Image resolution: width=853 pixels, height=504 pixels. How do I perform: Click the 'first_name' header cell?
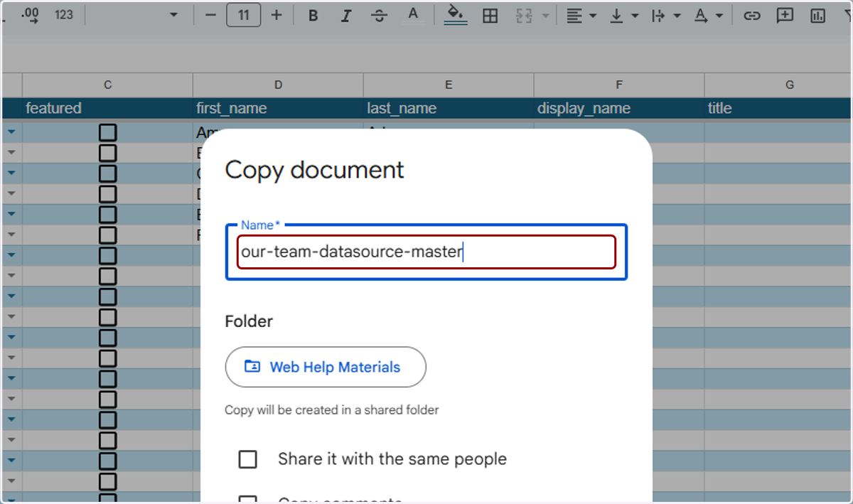(x=278, y=109)
